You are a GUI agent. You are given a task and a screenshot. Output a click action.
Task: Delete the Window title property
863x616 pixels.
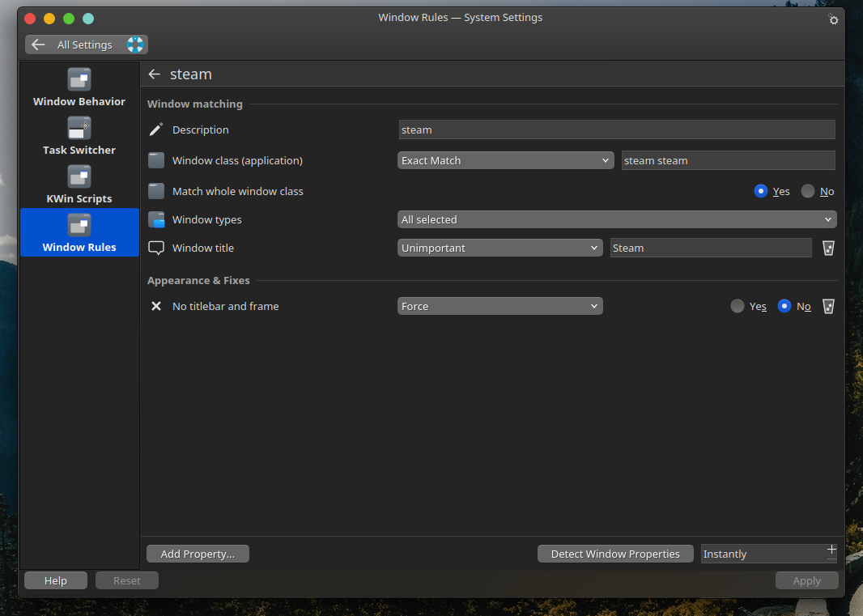click(828, 249)
